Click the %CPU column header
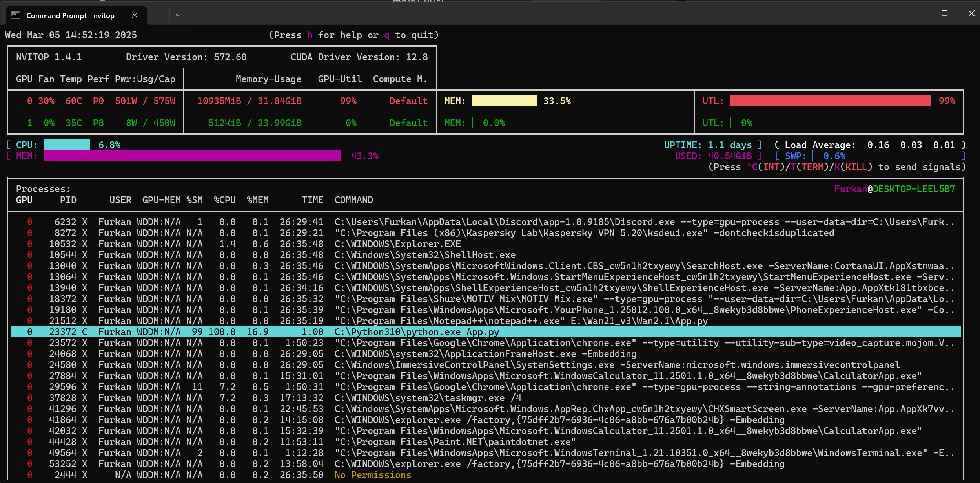980x483 pixels. pos(225,200)
